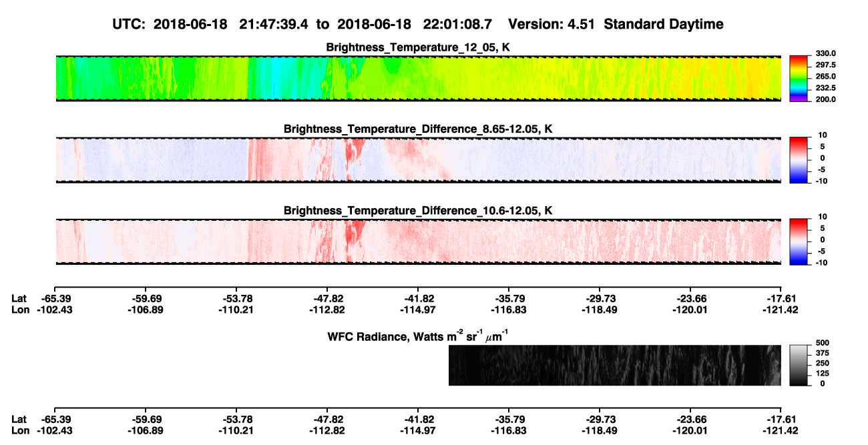Click latitude '-29.73' on the axis under the 10.6-12.05 panel
The width and height of the screenshot is (868, 445).
coord(600,298)
